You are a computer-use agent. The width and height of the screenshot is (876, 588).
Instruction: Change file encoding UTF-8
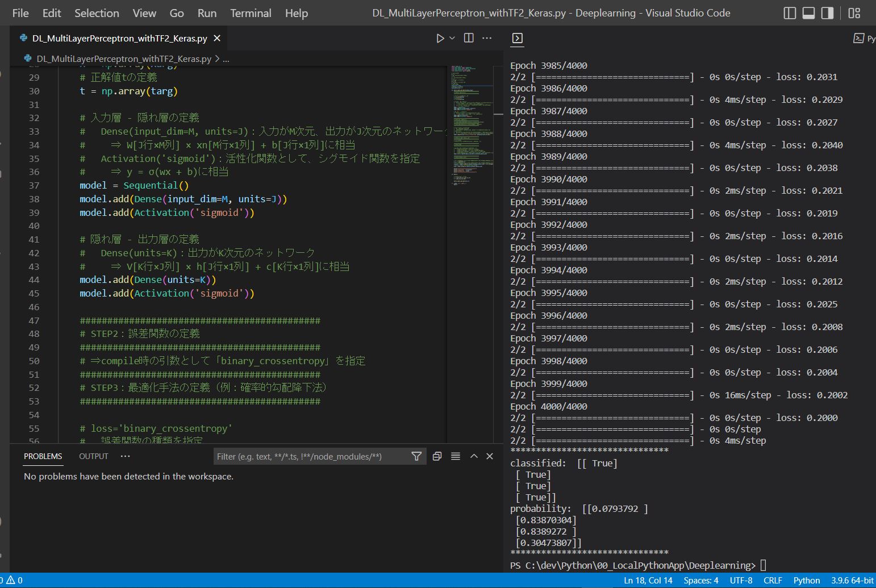point(741,580)
